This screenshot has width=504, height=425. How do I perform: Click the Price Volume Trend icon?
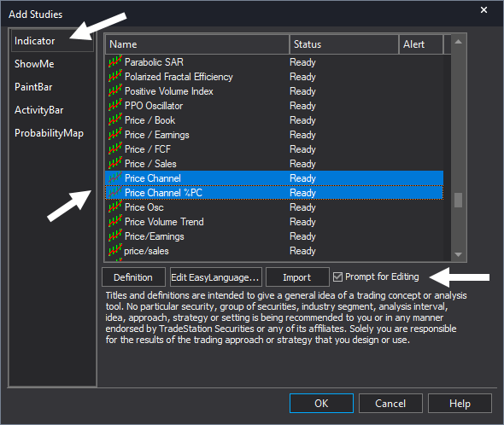click(x=115, y=221)
